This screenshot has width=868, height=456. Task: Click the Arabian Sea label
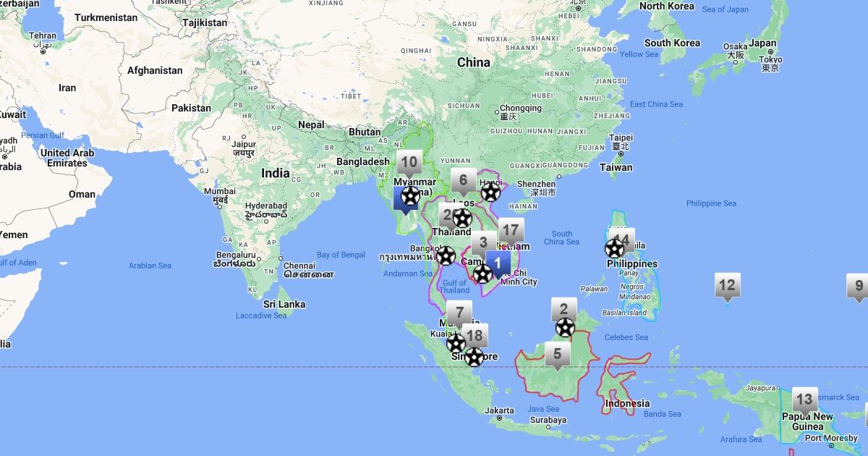pos(150,266)
